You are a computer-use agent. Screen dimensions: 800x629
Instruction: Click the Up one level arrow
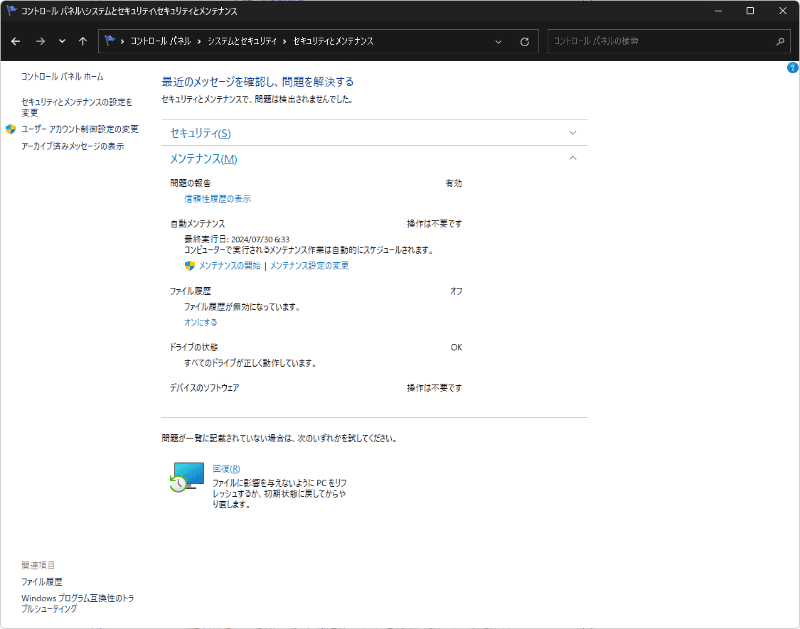(82, 41)
